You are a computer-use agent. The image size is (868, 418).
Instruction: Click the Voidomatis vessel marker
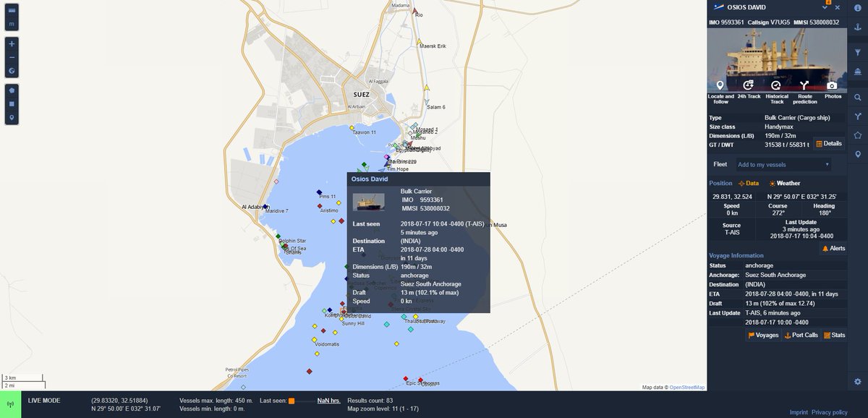coord(315,339)
